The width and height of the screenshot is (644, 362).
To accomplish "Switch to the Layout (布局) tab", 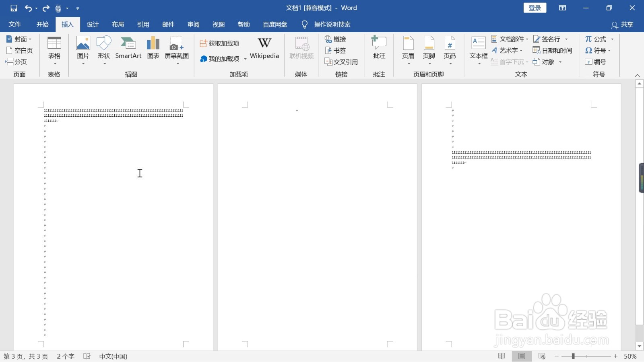I will 118,24.
